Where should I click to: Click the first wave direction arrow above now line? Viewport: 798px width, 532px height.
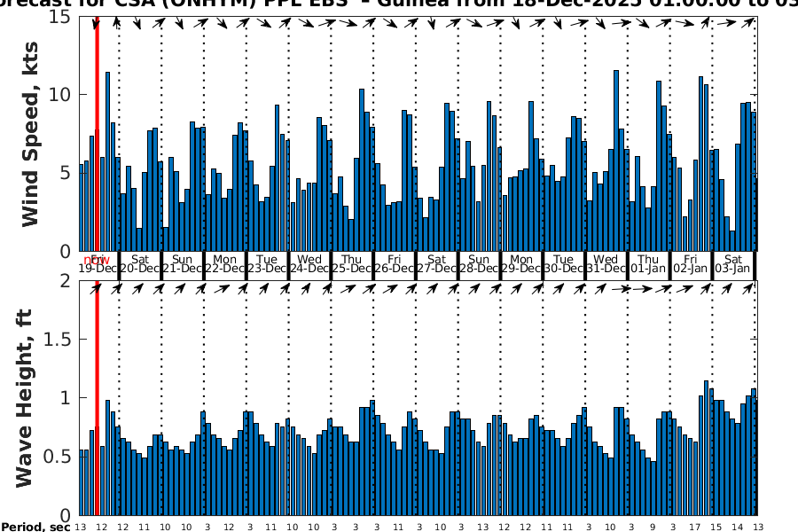(96, 288)
